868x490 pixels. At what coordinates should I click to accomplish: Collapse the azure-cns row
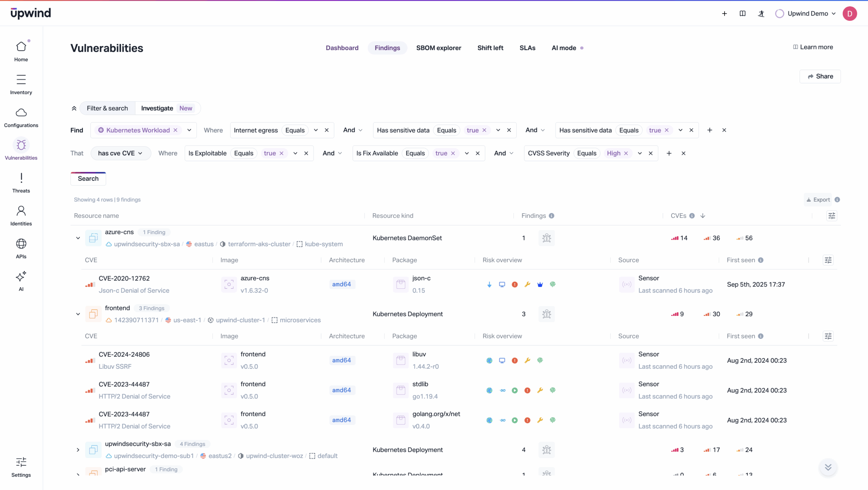coord(78,238)
